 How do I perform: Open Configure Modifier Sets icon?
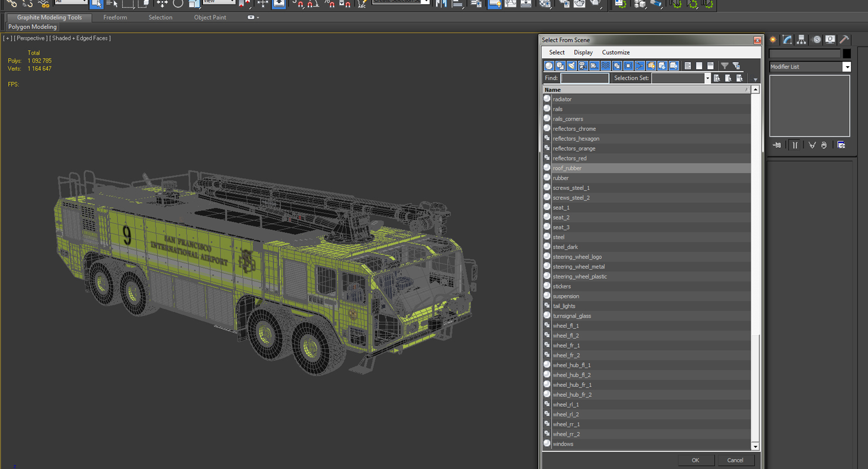(x=842, y=145)
